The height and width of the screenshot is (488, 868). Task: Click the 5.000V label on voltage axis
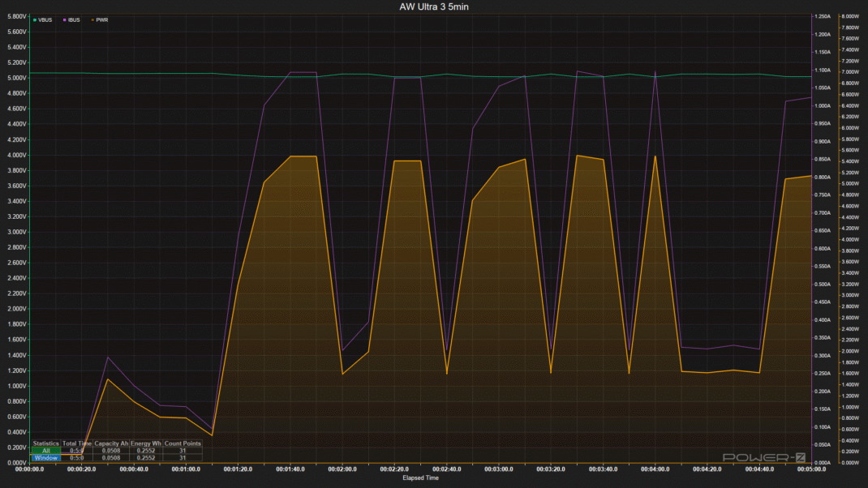click(15, 79)
